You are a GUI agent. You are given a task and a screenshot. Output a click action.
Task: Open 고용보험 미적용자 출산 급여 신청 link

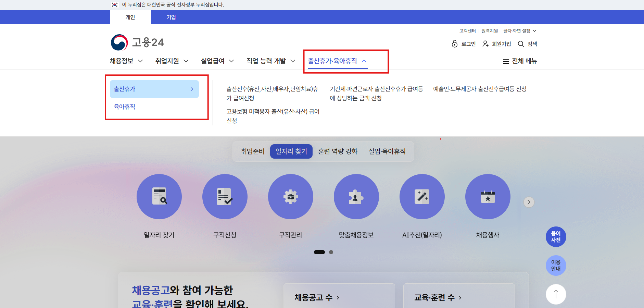pos(273,116)
